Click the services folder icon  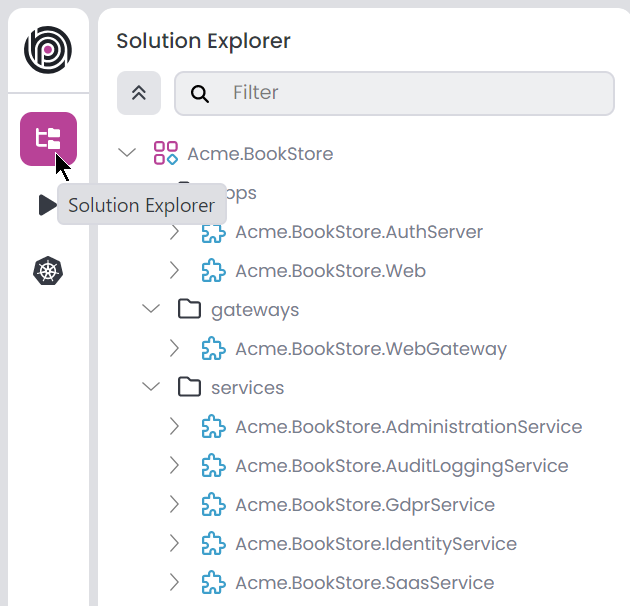click(x=189, y=388)
